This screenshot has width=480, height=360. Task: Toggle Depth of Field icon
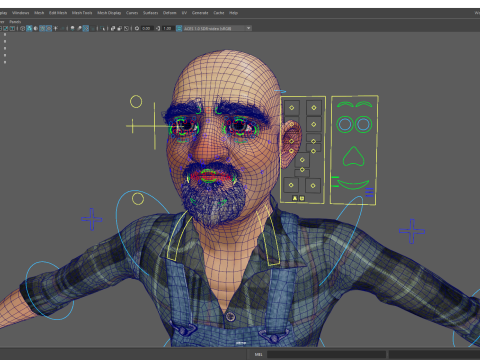[92, 28]
